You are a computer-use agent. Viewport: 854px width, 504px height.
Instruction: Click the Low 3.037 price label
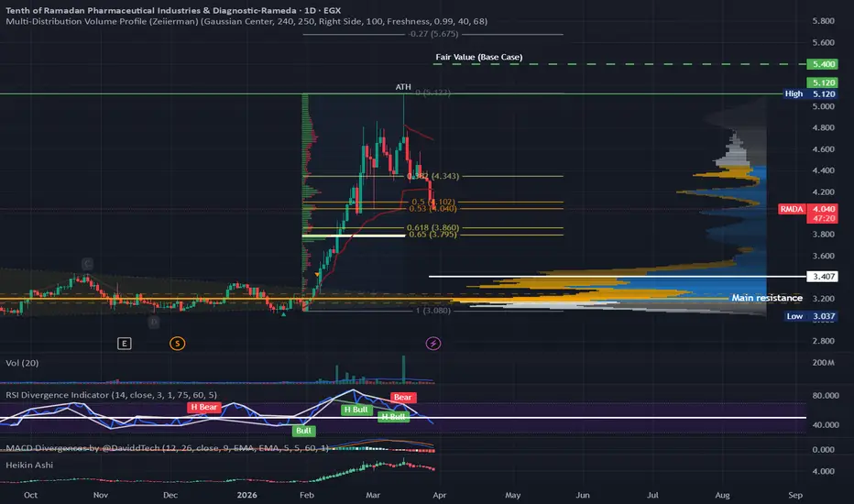(811, 316)
